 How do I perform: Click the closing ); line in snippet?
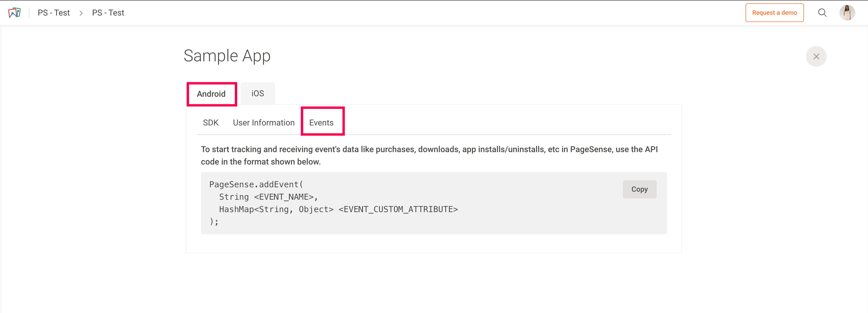[x=214, y=222]
